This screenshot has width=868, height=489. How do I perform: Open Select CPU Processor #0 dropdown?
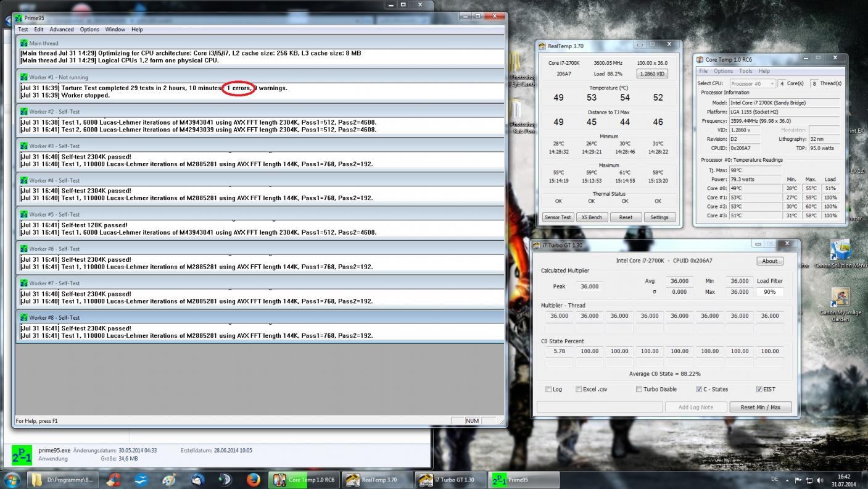752,83
